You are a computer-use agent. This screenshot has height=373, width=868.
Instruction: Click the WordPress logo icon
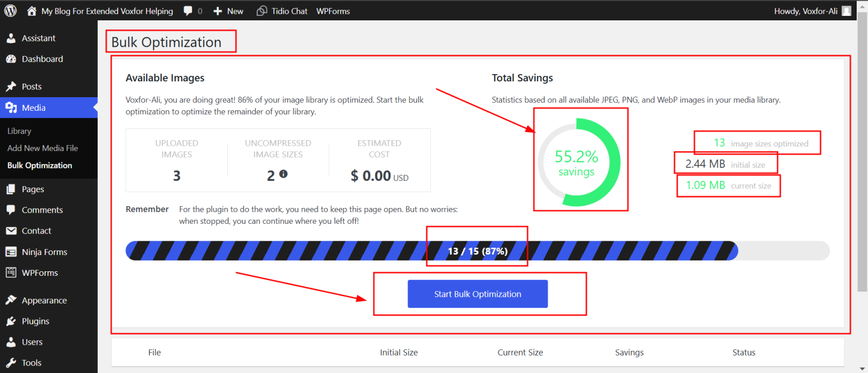(10, 10)
